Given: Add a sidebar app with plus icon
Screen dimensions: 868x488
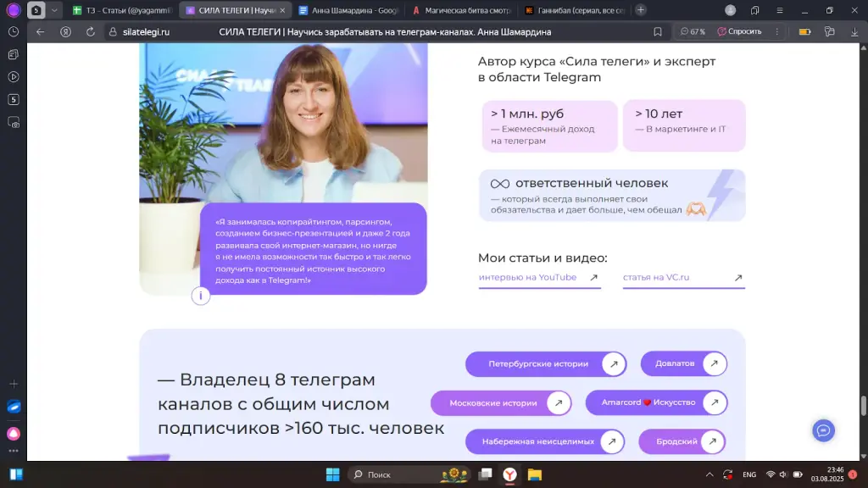Looking at the screenshot, I should 14,384.
